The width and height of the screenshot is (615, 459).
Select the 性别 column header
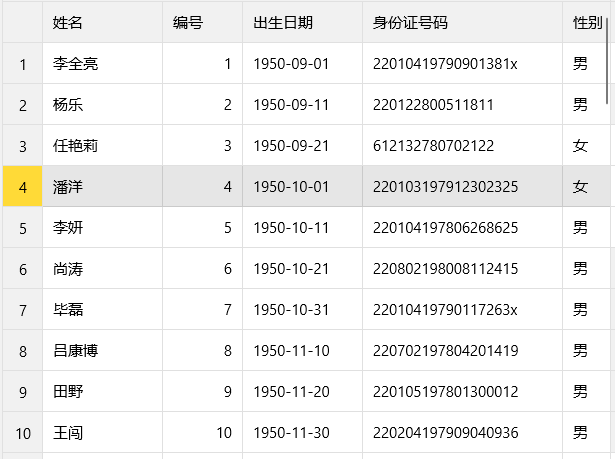(586, 22)
